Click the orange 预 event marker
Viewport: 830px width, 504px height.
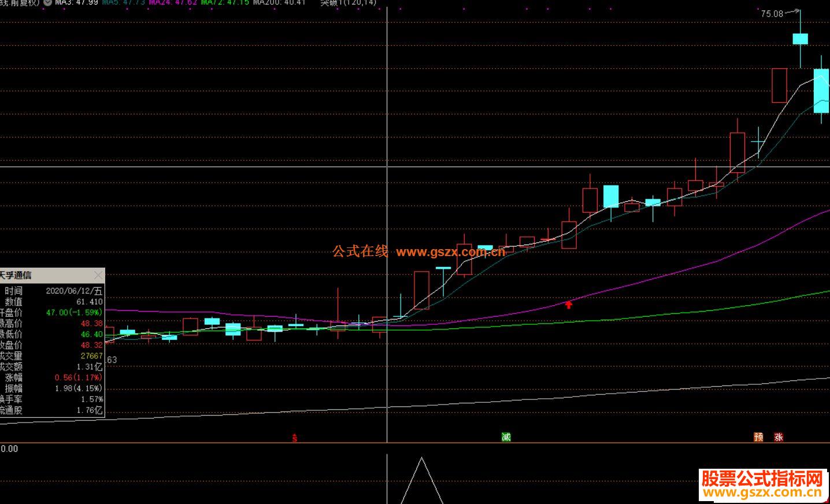(758, 437)
